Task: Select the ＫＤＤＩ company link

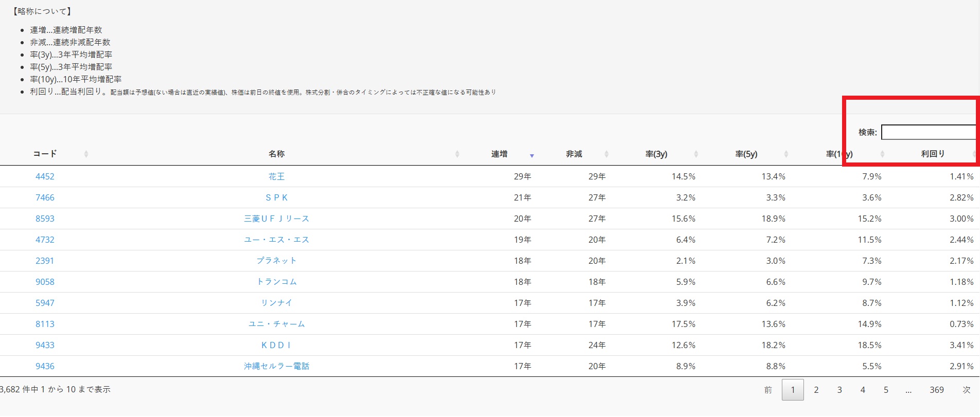Action: (276, 346)
